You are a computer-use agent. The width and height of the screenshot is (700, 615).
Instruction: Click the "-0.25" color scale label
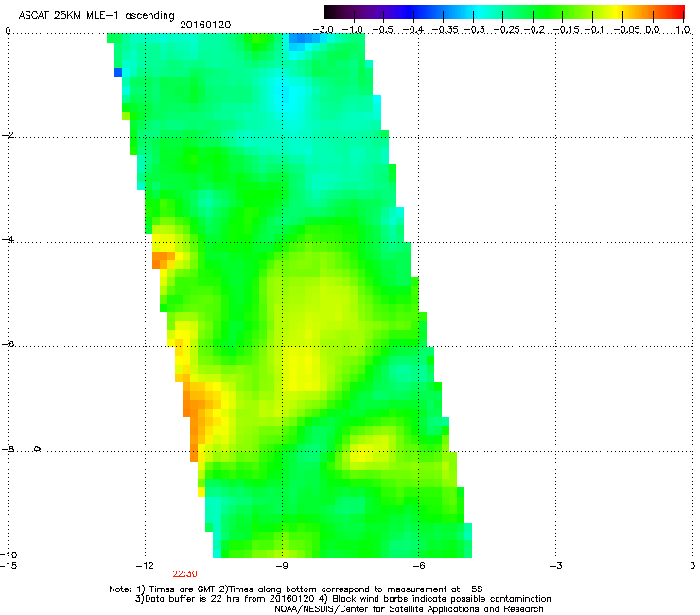click(x=507, y=30)
